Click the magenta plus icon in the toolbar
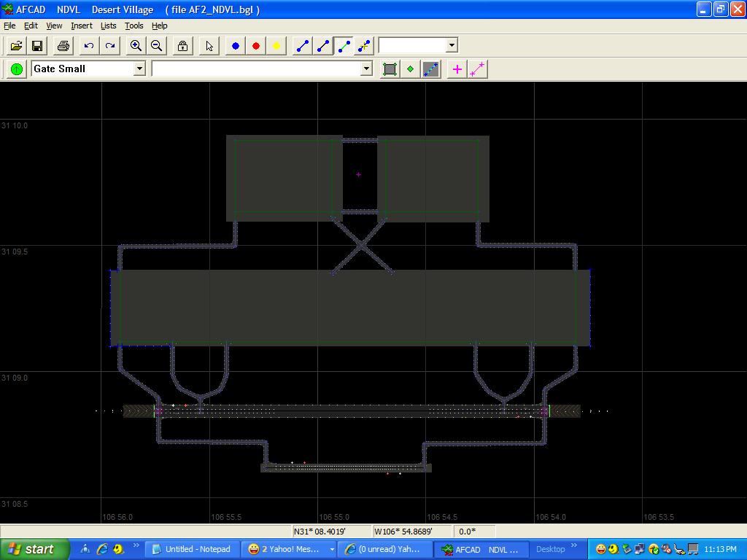 pos(457,69)
